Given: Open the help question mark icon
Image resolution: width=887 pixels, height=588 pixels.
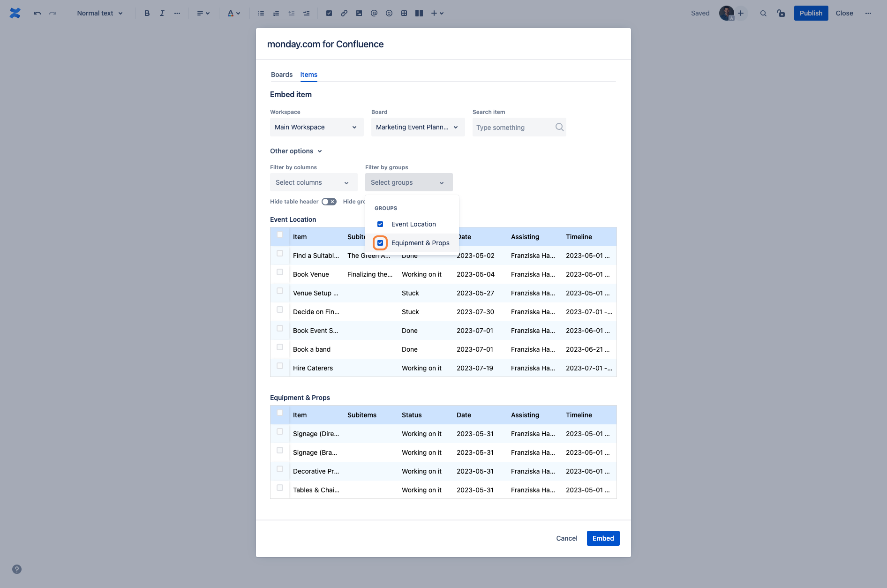Looking at the screenshot, I should coord(17,569).
